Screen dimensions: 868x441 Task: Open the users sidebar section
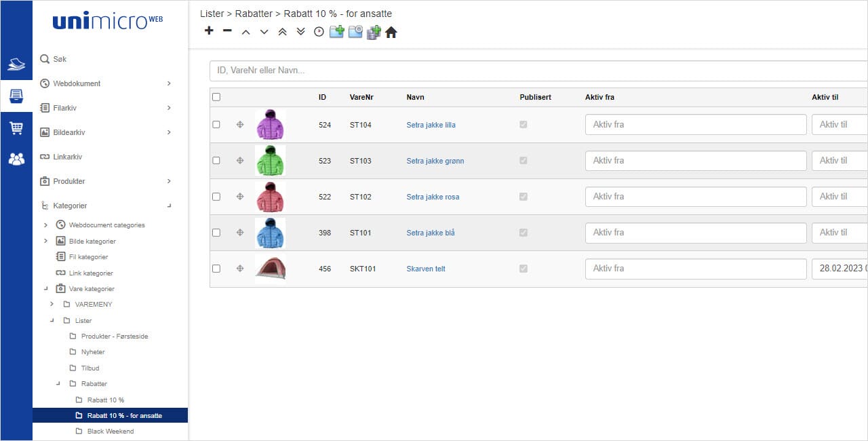16,159
